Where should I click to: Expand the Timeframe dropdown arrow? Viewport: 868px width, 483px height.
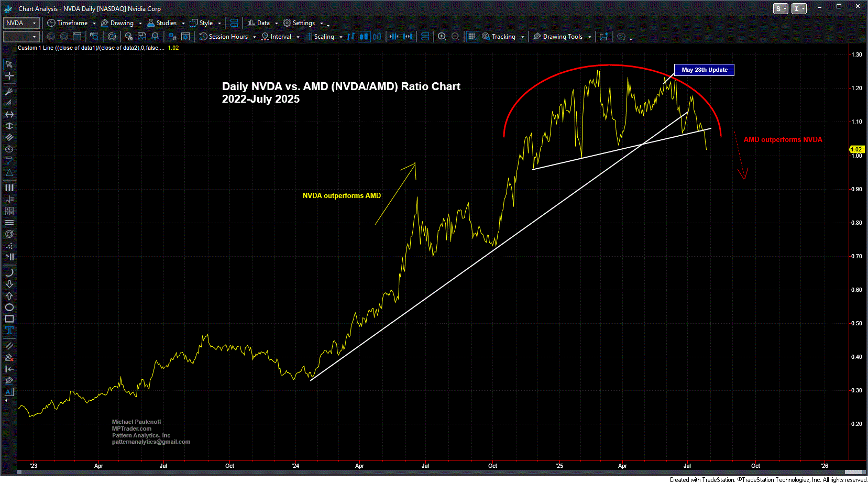pos(94,24)
